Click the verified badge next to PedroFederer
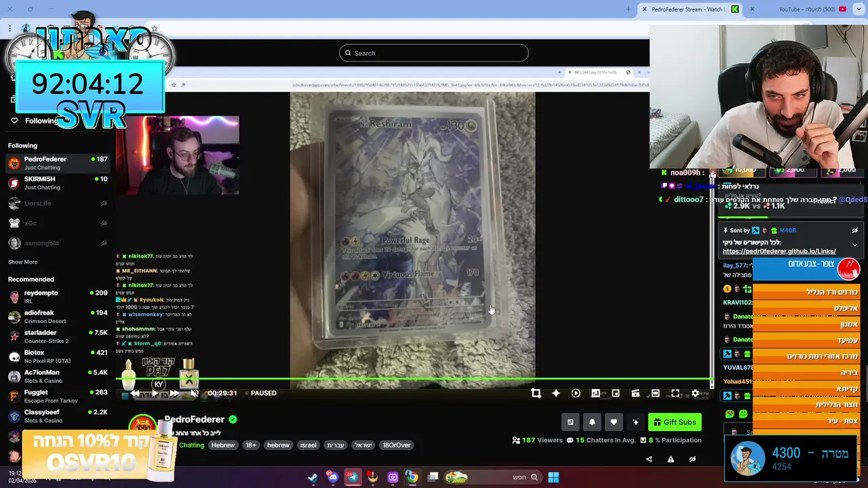The height and width of the screenshot is (488, 868). [x=233, y=420]
